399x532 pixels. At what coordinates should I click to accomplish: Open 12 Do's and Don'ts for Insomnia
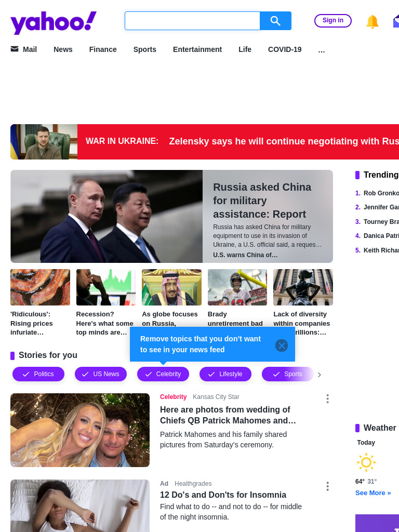coord(223,495)
